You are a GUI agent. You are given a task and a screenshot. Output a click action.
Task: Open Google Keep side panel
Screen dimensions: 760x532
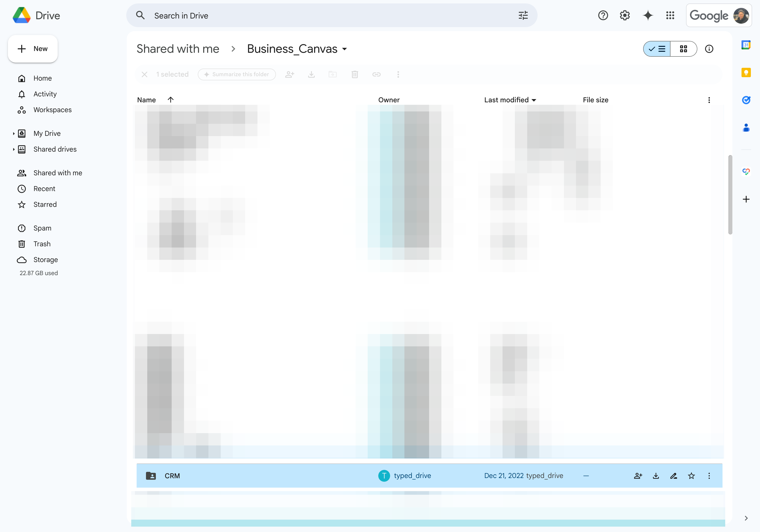click(746, 72)
